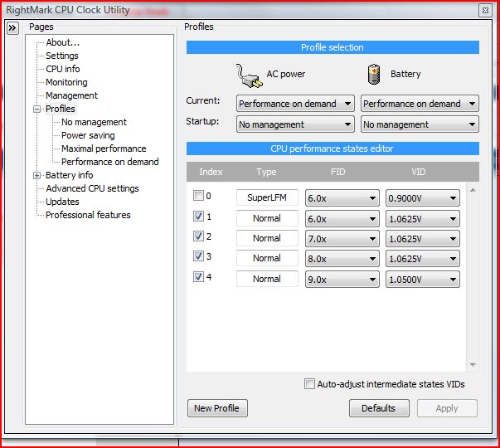This screenshot has width=500, height=448.
Task: Click the AC power plug icon
Action: pos(249,75)
